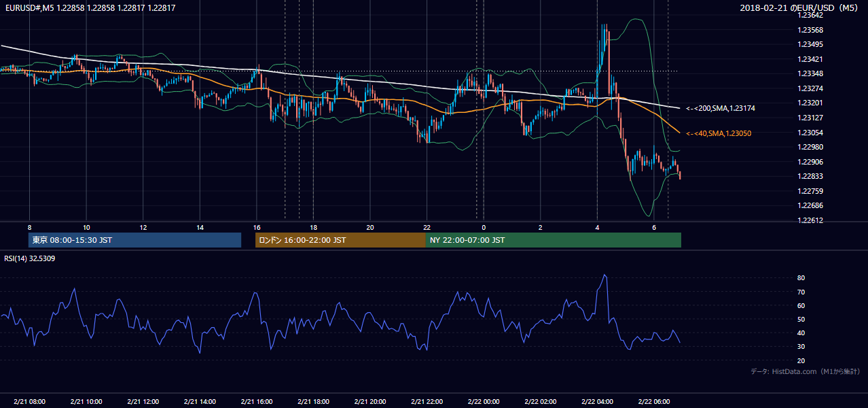Click the 1.23201 price axis label
Viewport: 868px width, 408px height.
(810, 103)
